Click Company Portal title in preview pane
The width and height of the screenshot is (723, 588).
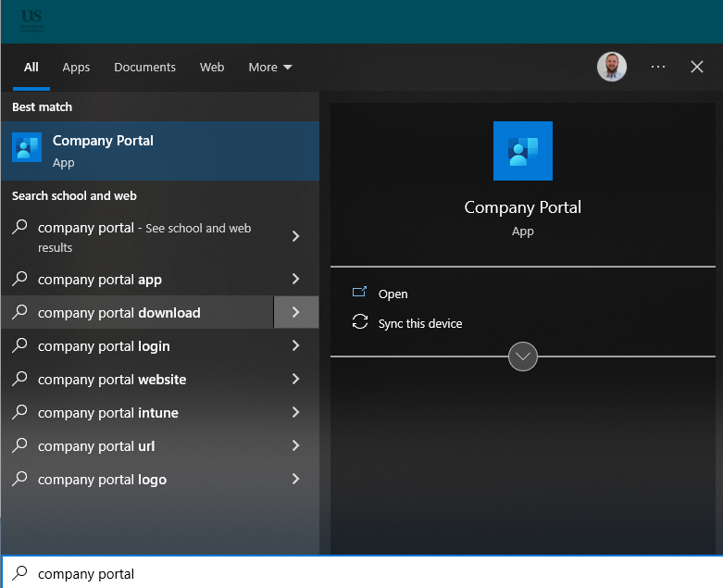point(522,207)
